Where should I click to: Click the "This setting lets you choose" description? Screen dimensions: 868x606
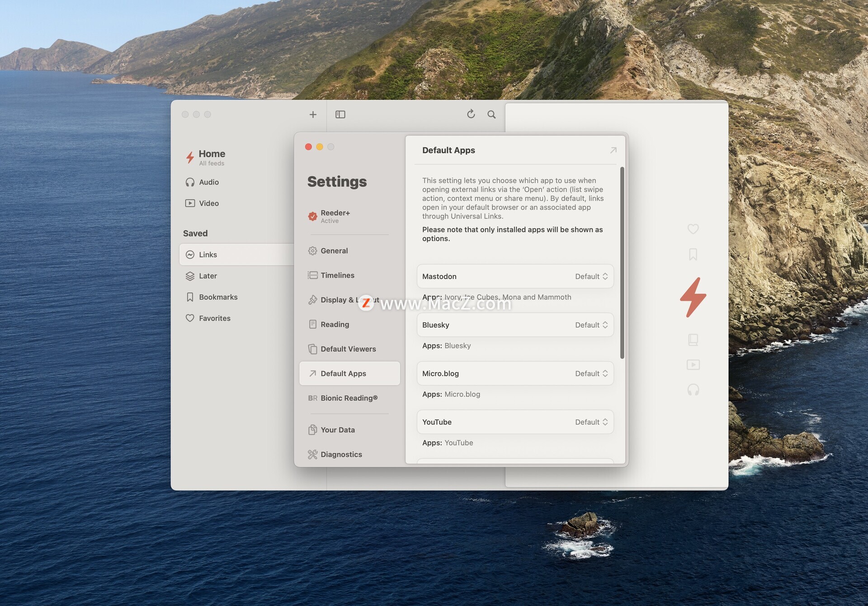(513, 199)
